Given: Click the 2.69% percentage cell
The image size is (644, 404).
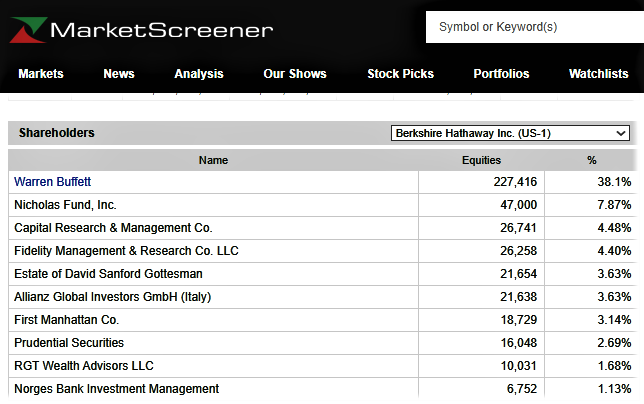Looking at the screenshot, I should tap(614, 343).
